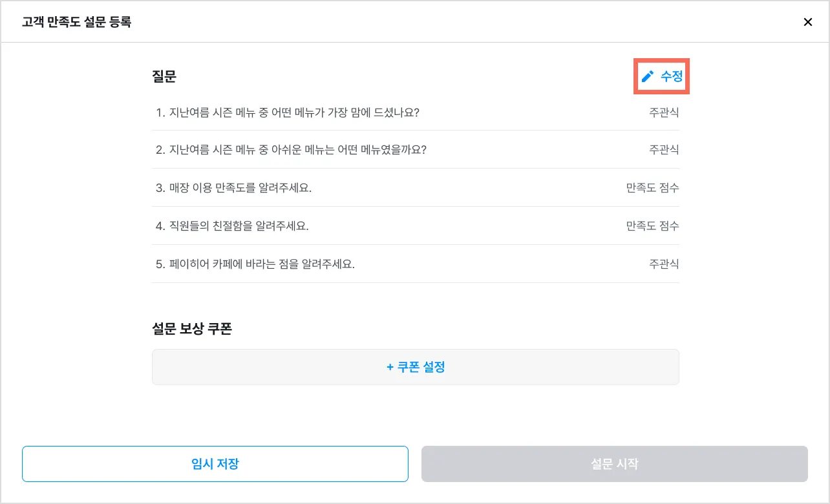Click the plus symbol before 쿠폰 설정

390,367
